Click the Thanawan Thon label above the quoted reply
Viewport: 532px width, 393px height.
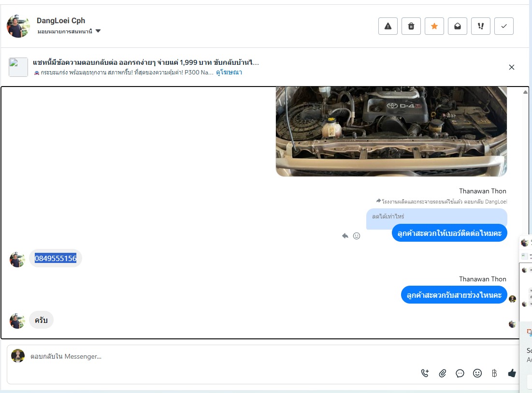(482, 191)
